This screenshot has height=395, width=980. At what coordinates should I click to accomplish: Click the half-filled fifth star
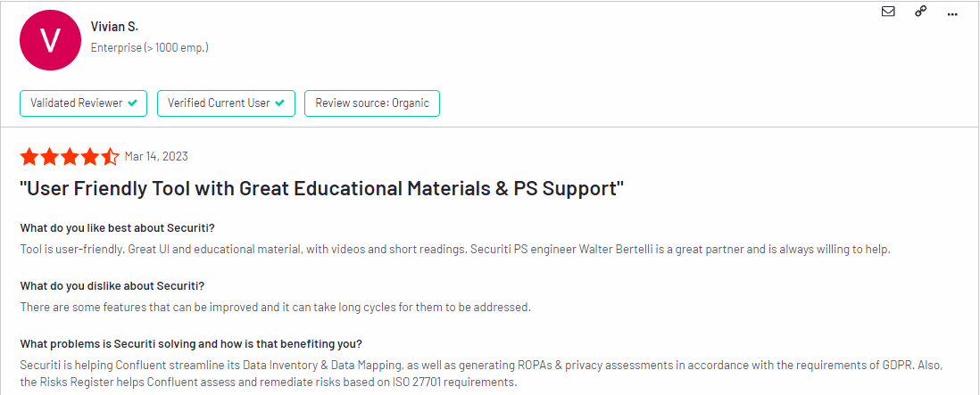pos(110,157)
